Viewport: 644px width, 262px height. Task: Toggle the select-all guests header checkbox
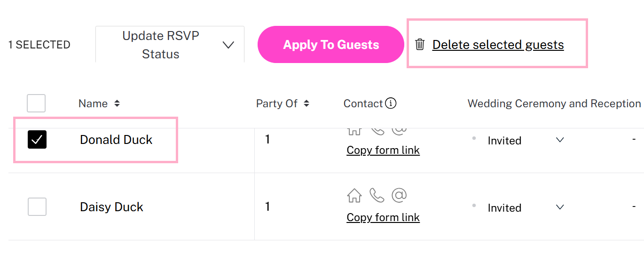pos(36,103)
